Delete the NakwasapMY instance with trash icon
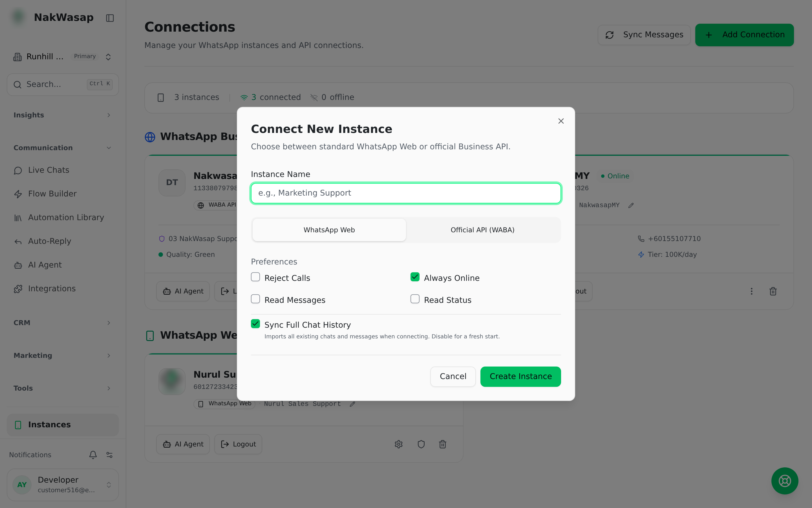The image size is (812, 508). tap(773, 291)
